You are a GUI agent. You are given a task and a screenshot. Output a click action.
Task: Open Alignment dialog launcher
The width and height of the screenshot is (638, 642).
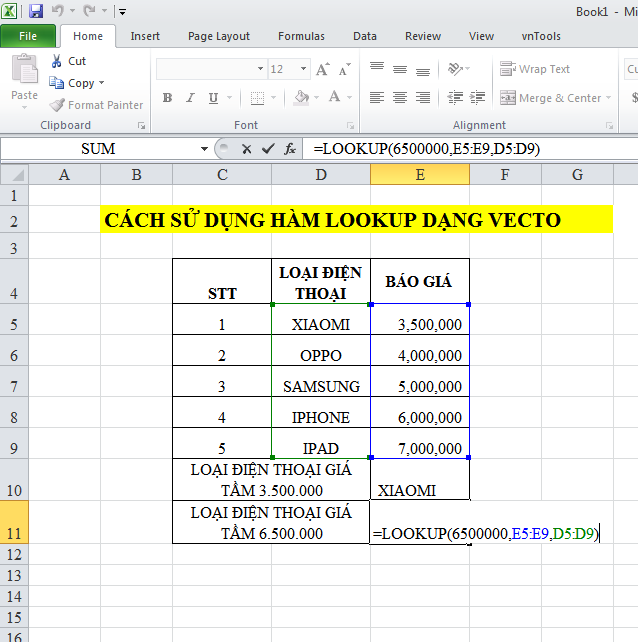click(x=610, y=126)
